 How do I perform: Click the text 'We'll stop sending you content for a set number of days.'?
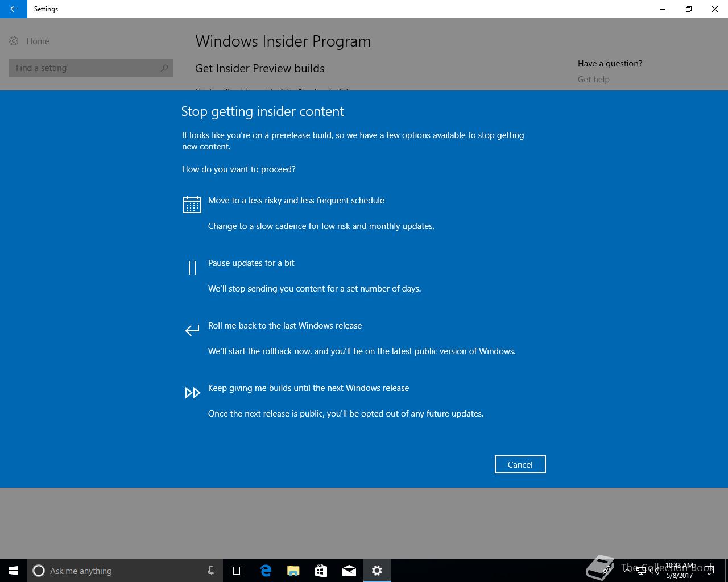click(315, 289)
